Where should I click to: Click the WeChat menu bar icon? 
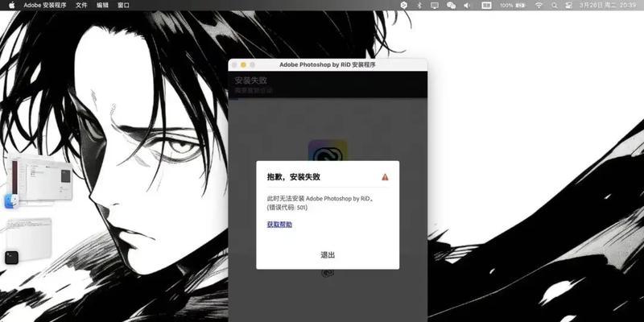point(451,6)
